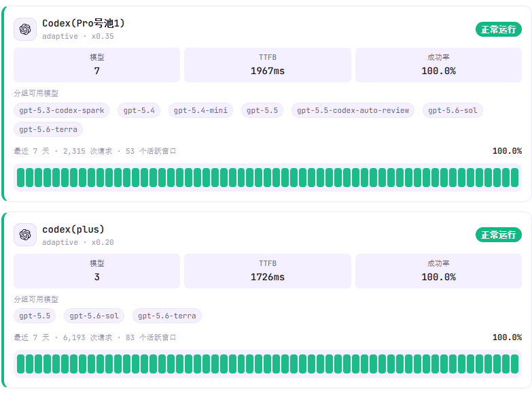Viewport: 532px width, 400px height.
Task: Click 成功率 box in codex(plus) card
Action: coord(438,271)
